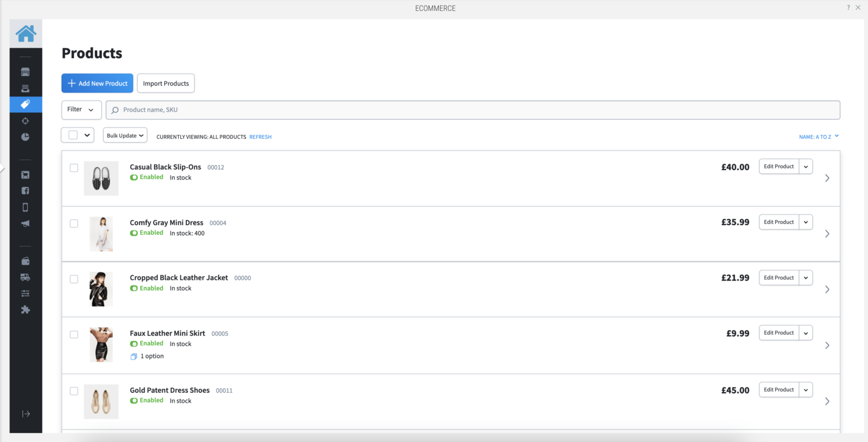Open the reports pie chart icon
This screenshot has height=442, width=868.
click(25, 136)
